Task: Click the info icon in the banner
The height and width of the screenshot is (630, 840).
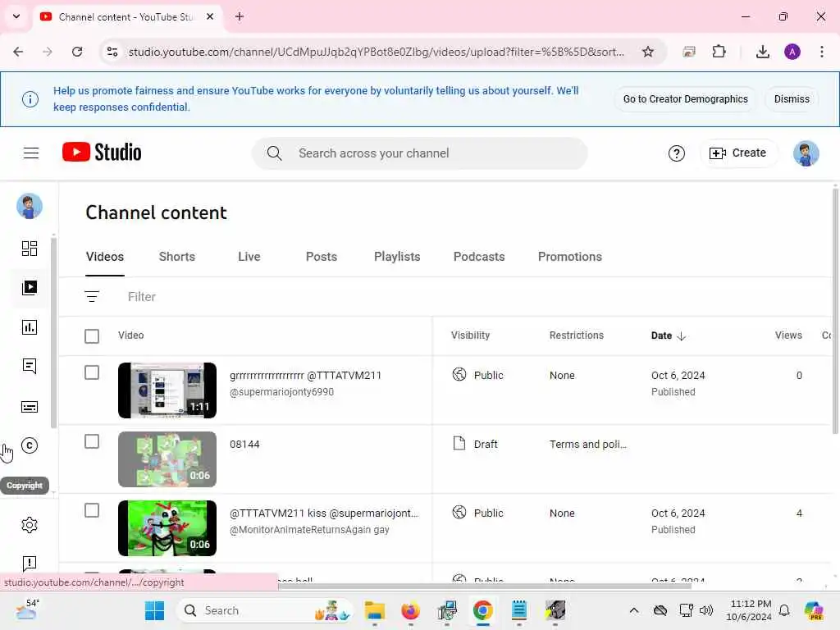Action: tap(30, 99)
